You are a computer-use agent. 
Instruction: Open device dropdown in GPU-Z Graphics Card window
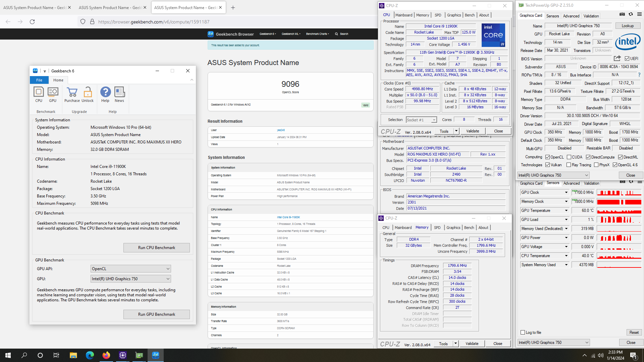click(x=553, y=175)
